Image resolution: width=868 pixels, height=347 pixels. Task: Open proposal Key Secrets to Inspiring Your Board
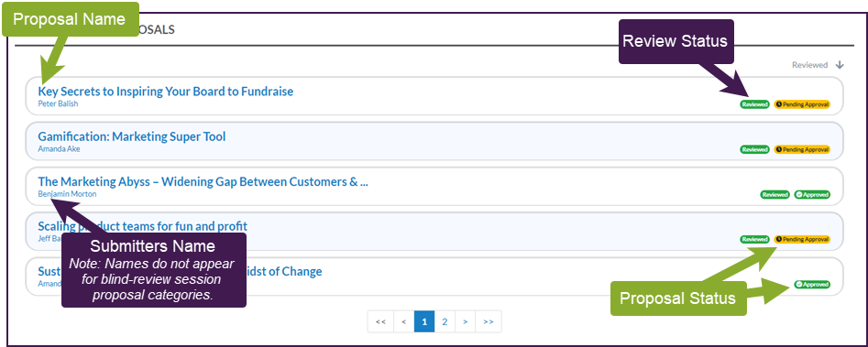pos(166,92)
